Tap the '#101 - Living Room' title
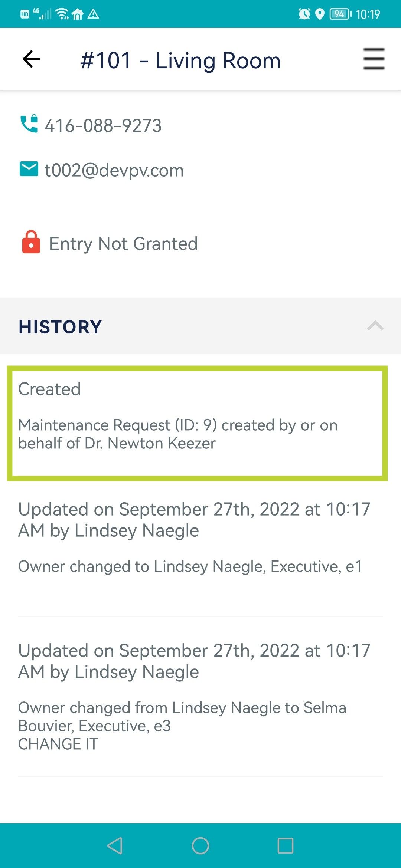This screenshot has height=868, width=401. pos(180,60)
